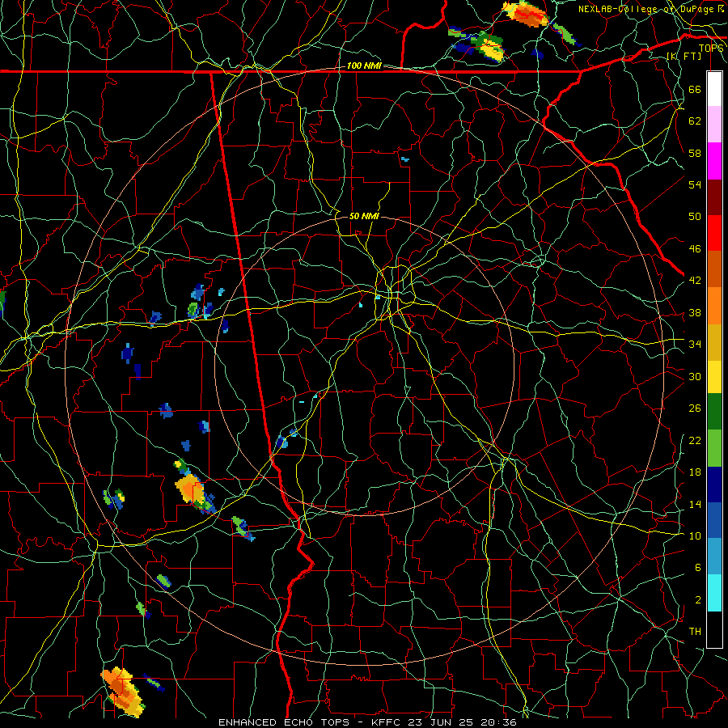Click the black TH legend band

[x=714, y=629]
